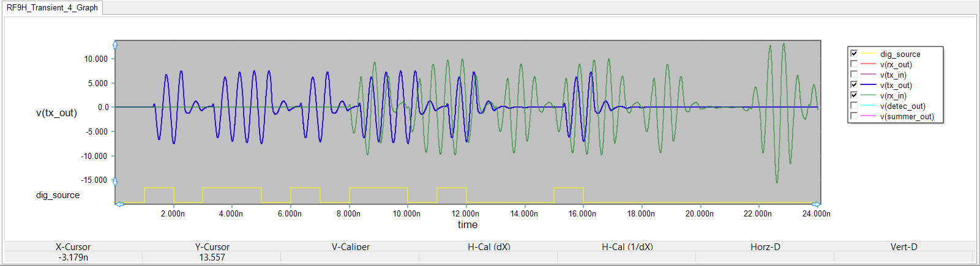The width and height of the screenshot is (980, 266).
Task: Uncheck the v(tx_out) trace checkbox
Action: click(x=854, y=85)
